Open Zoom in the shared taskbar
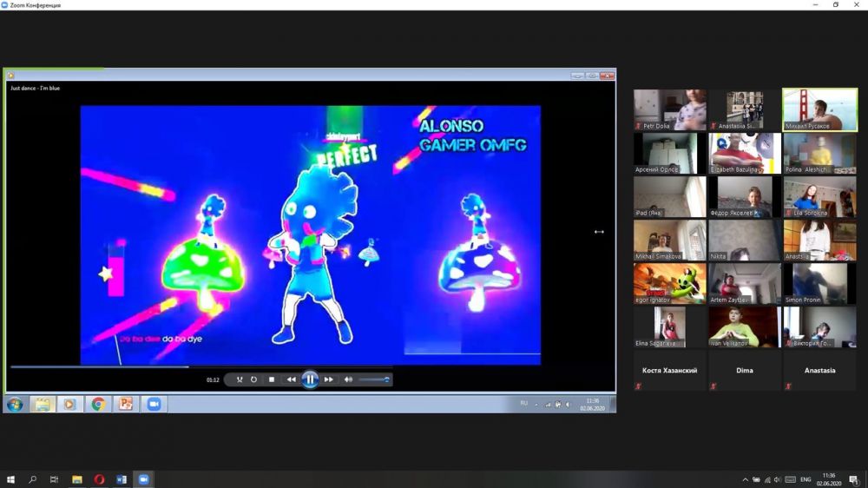Screen dimensions: 868x488 click(154, 405)
